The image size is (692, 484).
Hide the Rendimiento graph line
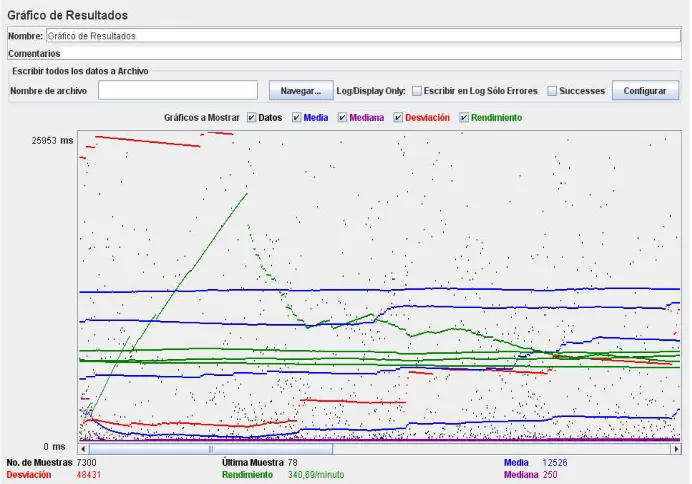[x=464, y=118]
